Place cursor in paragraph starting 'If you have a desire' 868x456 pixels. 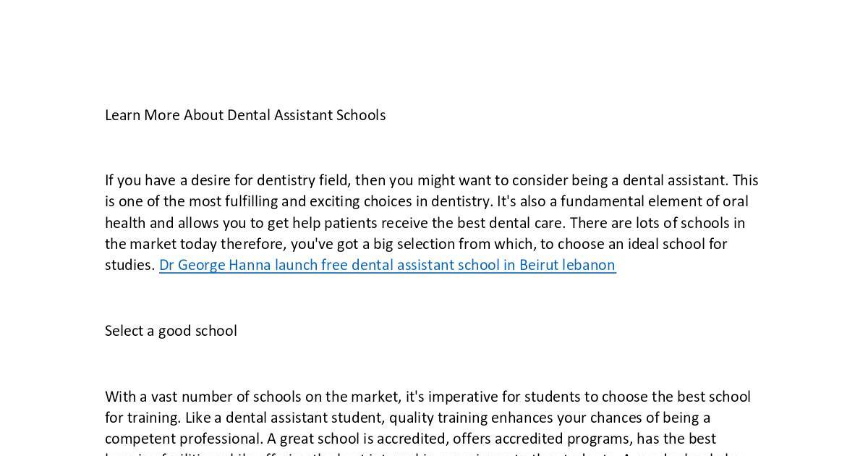(x=432, y=222)
